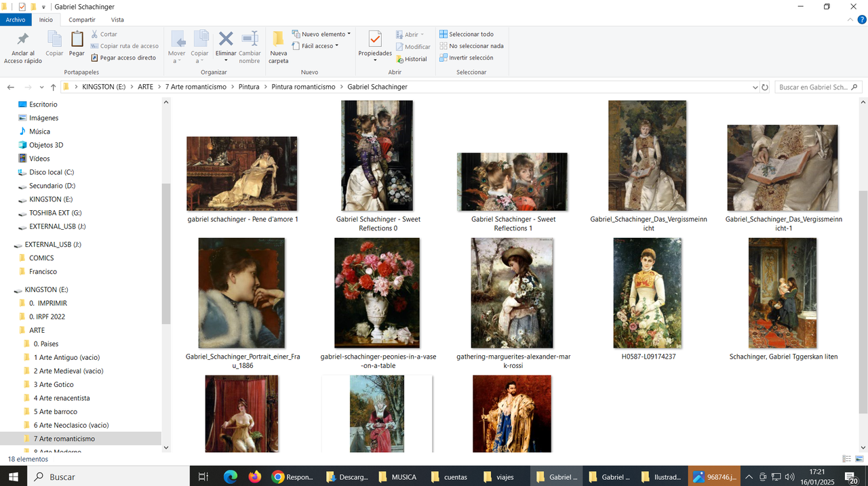868x486 pixels.
Task: Click the Eliminar red X icon
Action: pyautogui.click(x=226, y=39)
